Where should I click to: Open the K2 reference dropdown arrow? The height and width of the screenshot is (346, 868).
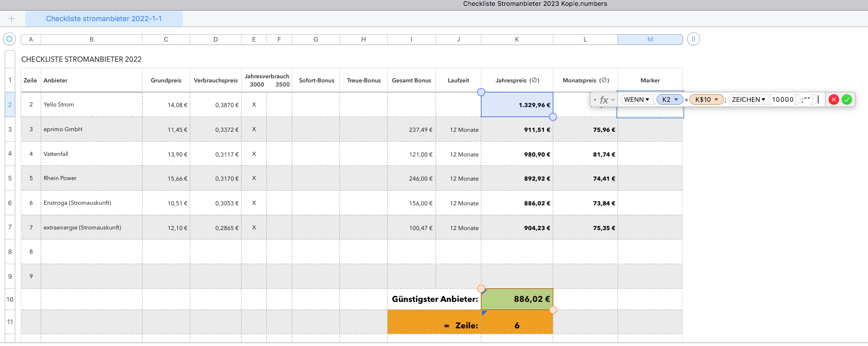pos(676,99)
